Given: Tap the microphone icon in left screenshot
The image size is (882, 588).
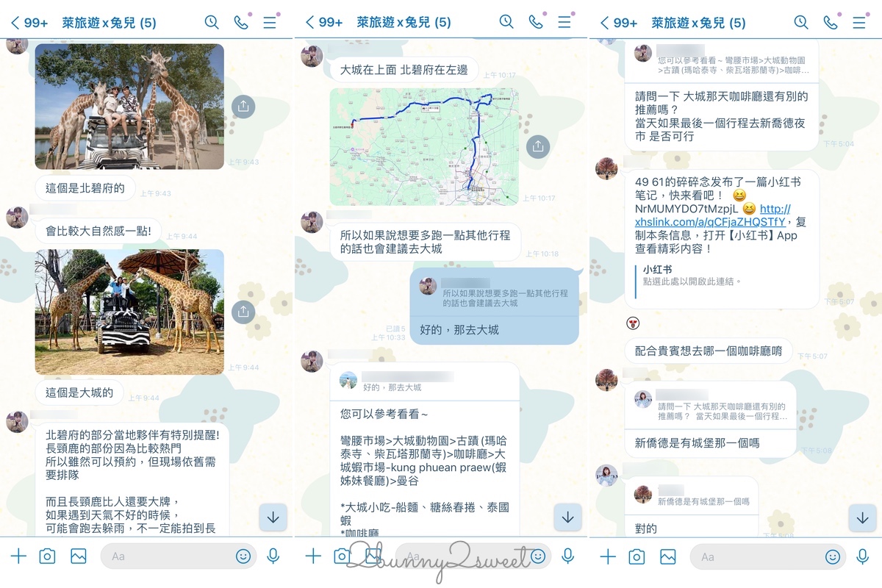Looking at the screenshot, I should 273,556.
